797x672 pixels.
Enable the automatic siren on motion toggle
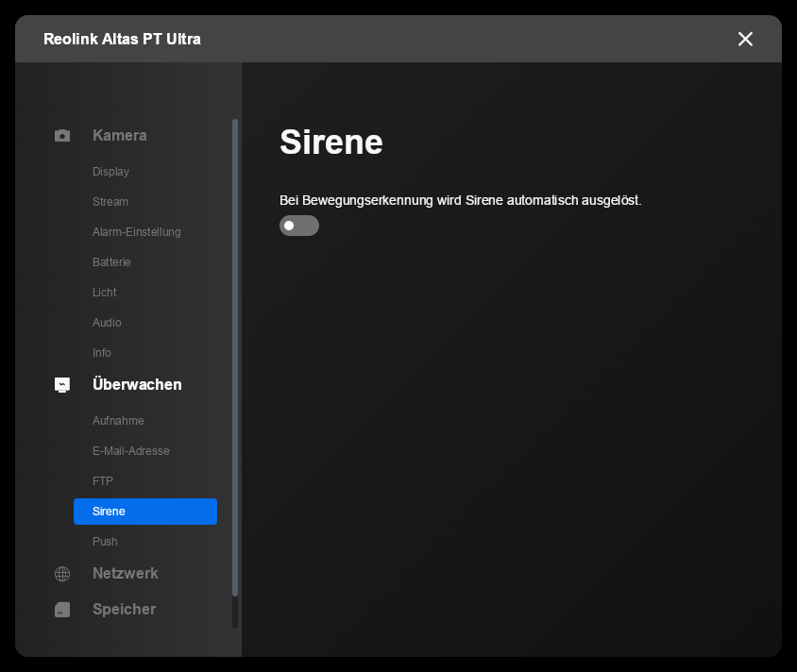tap(299, 226)
